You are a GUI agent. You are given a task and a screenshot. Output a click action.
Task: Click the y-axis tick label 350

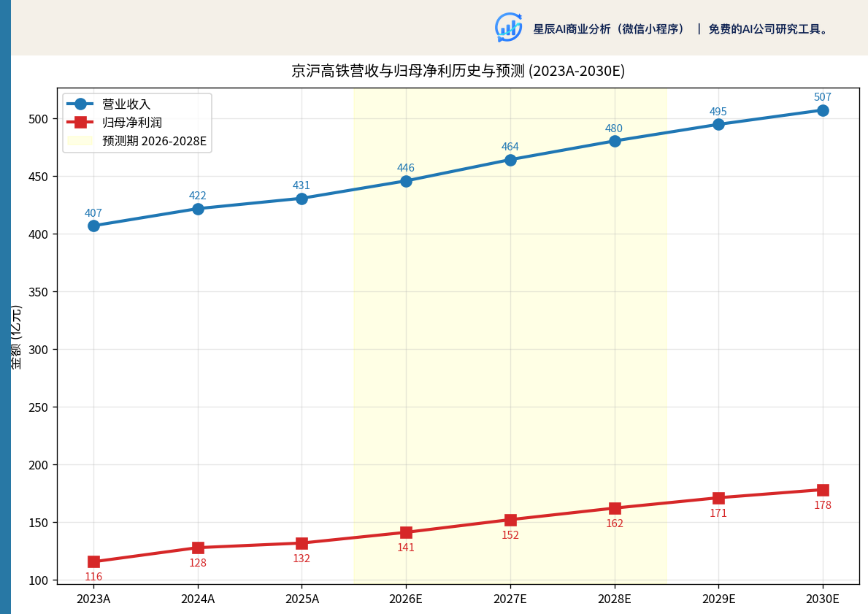point(38,292)
